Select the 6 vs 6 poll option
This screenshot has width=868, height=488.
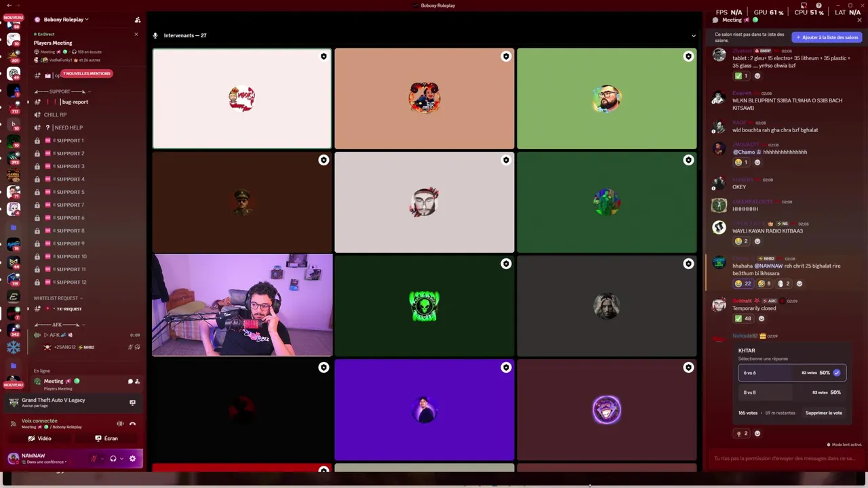click(x=792, y=373)
